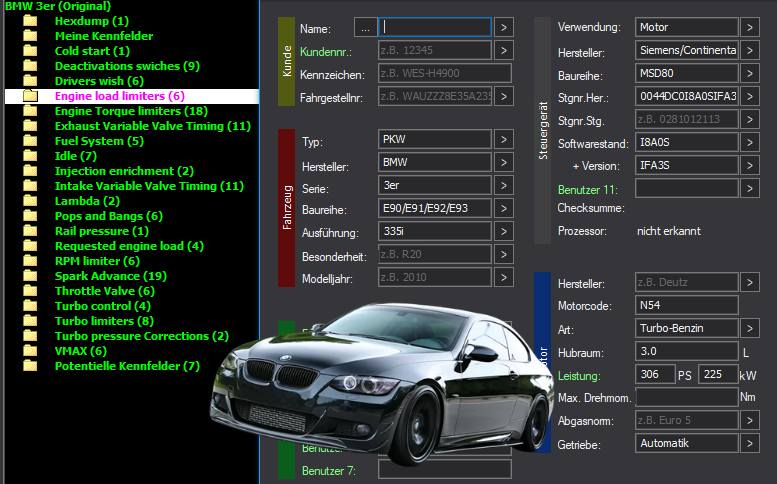Open + Version arrow for IFA3S
Image resolution: width=777 pixels, height=484 pixels.
click(x=750, y=165)
